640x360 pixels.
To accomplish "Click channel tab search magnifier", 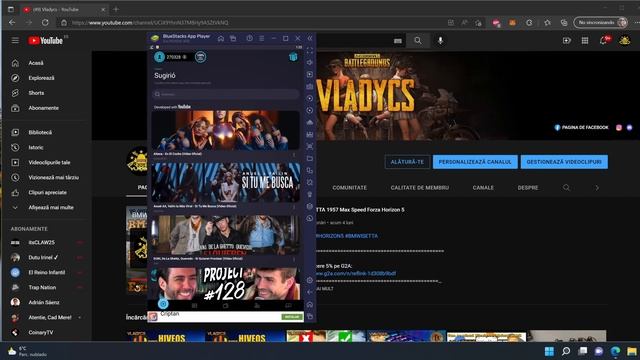I will click(566, 187).
